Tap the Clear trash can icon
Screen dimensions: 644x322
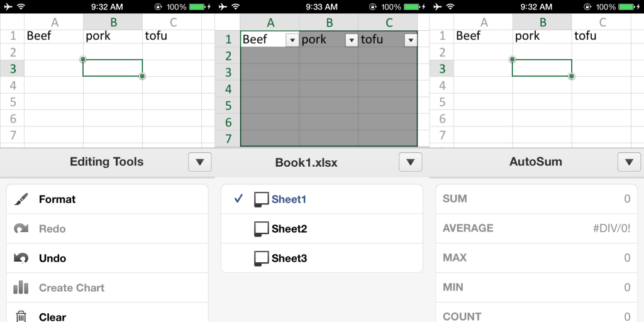point(21,316)
